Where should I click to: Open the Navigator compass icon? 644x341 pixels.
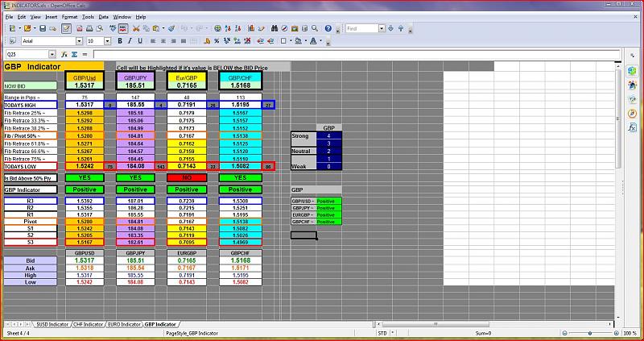point(284,28)
